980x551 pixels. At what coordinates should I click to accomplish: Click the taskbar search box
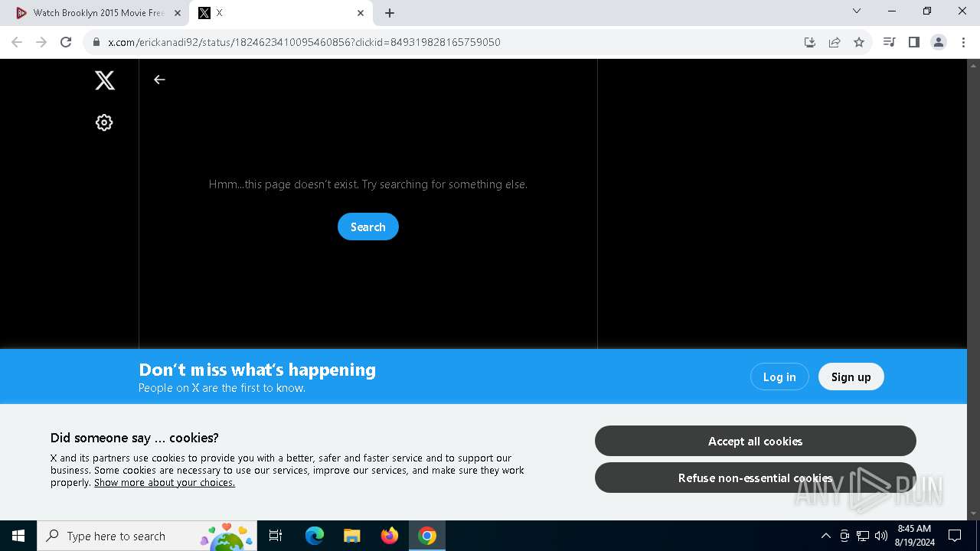[148, 536]
